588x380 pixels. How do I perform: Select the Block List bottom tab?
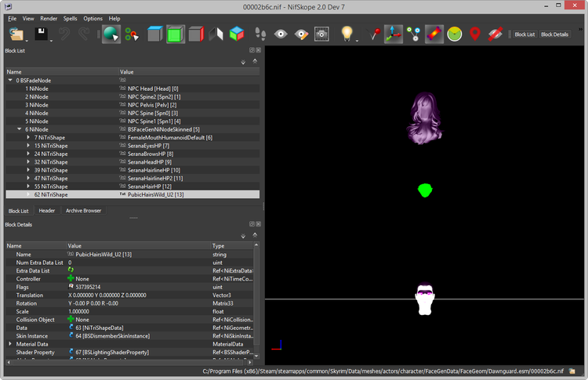click(x=18, y=211)
